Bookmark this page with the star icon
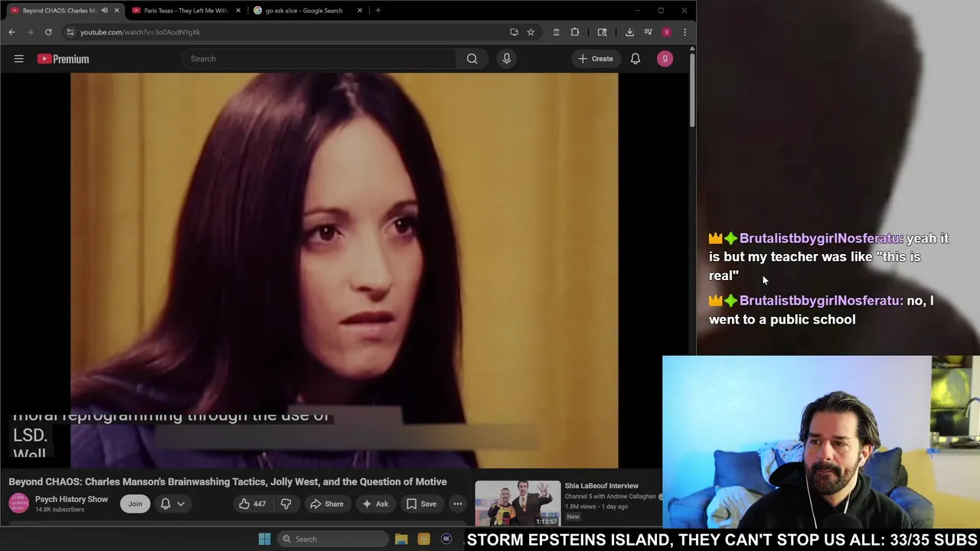980x551 pixels. tap(531, 32)
